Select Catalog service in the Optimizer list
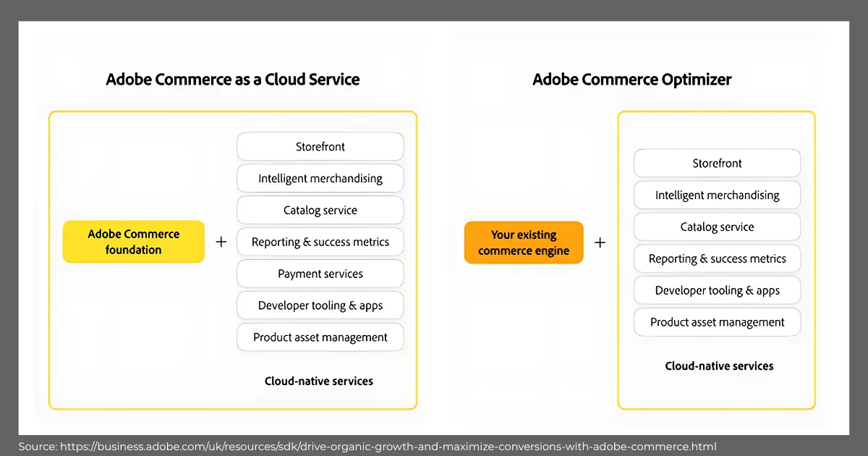 (x=718, y=227)
